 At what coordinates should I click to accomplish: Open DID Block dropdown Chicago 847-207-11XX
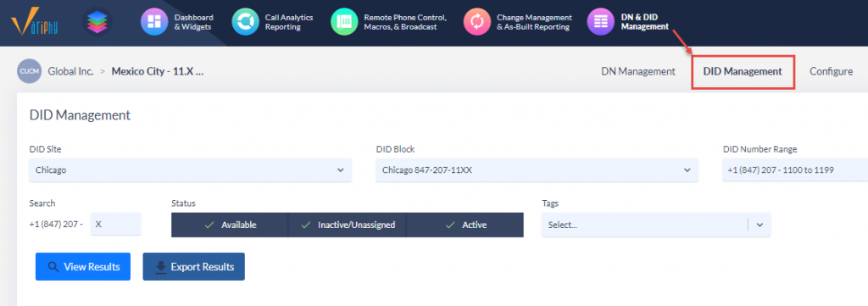(537, 170)
